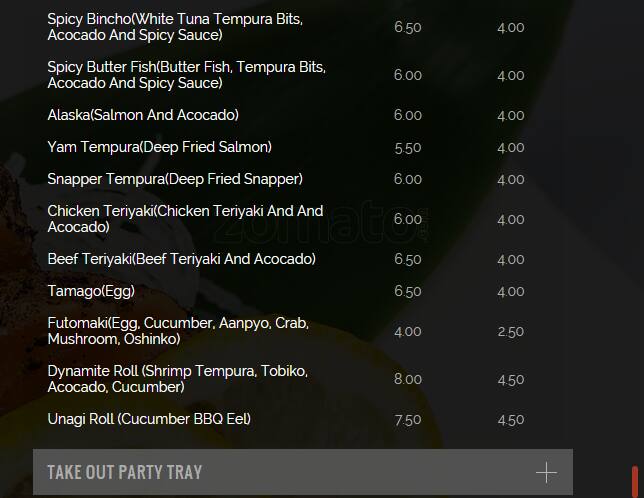Pick the Unagi Roll menu entry
Screen dimensions: 644x498
point(149,419)
